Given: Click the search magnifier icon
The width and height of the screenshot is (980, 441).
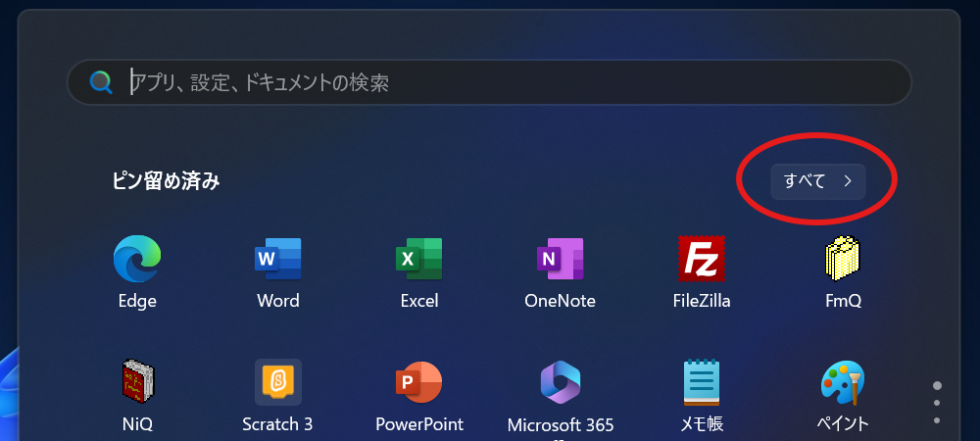Looking at the screenshot, I should click(x=101, y=81).
